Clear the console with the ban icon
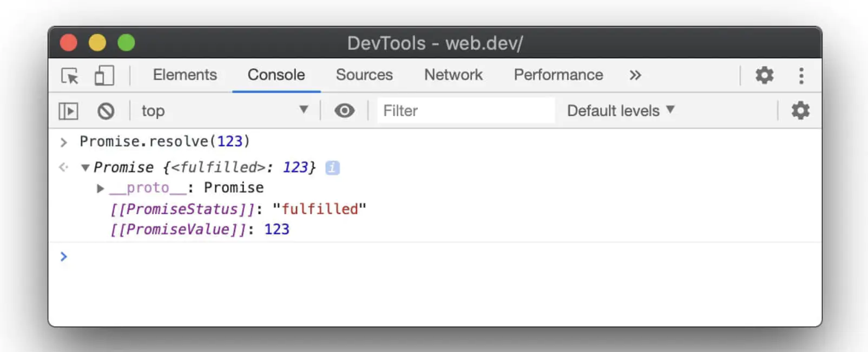 [x=106, y=111]
